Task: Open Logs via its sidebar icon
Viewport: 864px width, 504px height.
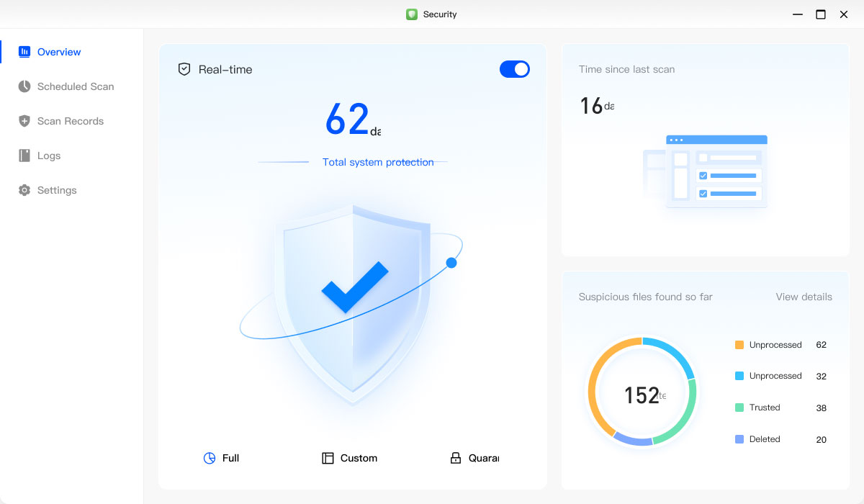Action: (24, 156)
